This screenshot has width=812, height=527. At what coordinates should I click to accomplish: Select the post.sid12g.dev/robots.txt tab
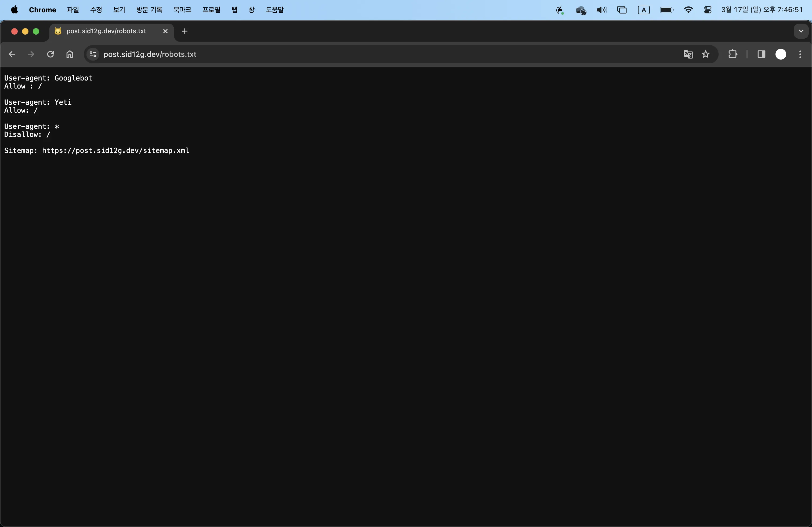106,31
